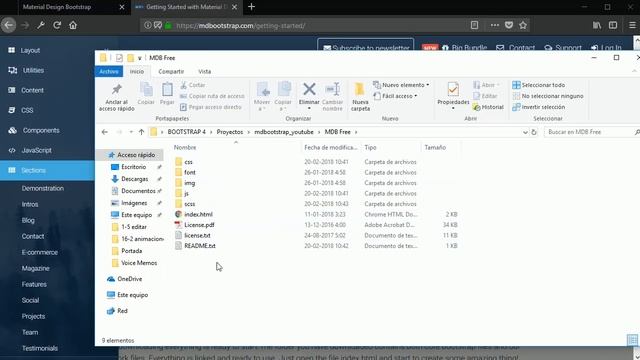
Task: Select the css folder row
Action: 316,162
